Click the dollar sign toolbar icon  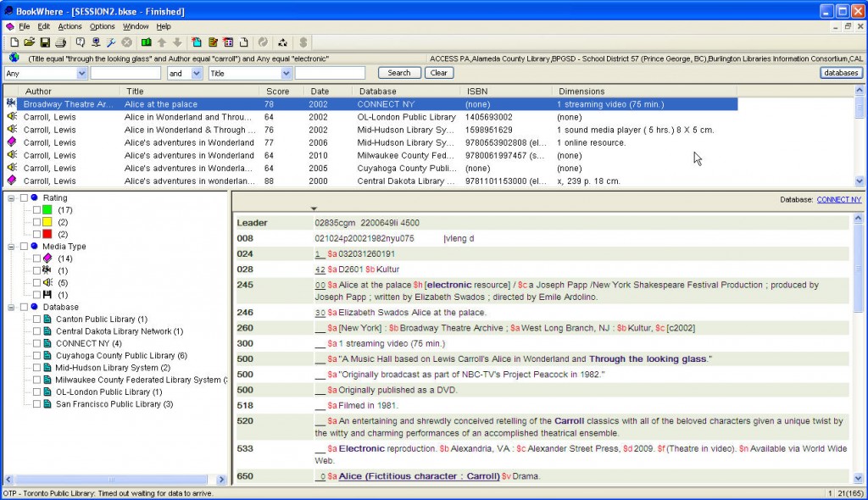click(303, 42)
